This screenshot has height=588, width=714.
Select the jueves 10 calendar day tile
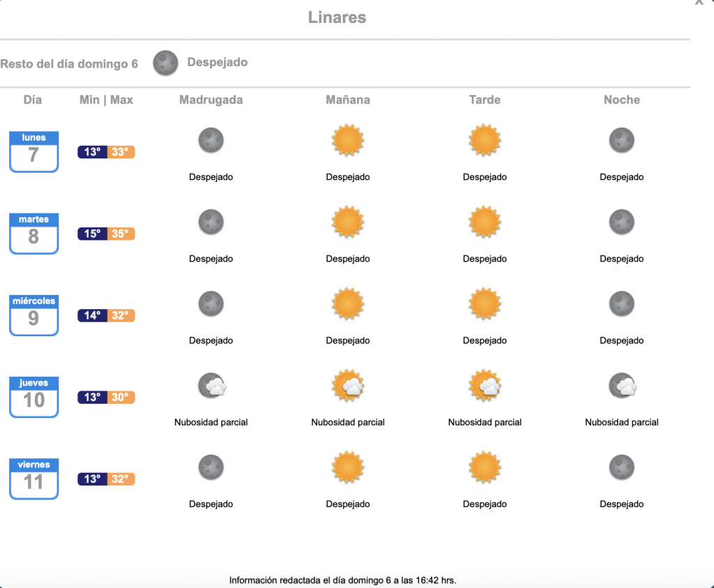[33, 397]
